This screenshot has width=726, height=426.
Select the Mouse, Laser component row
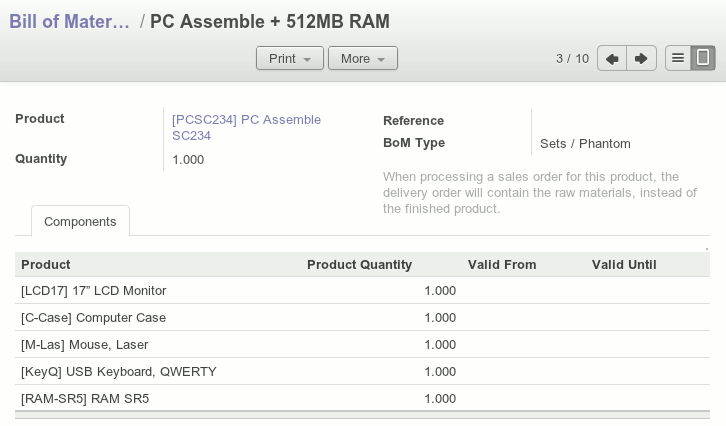[x=84, y=345]
